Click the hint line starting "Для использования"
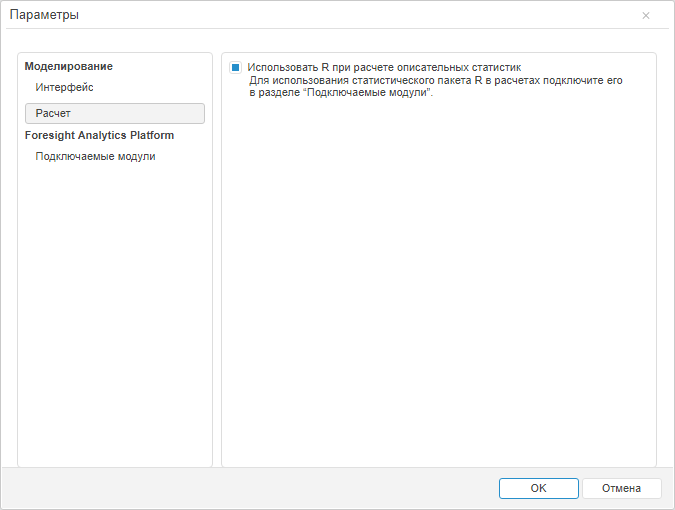This screenshot has height=510, width=675. pos(435,80)
